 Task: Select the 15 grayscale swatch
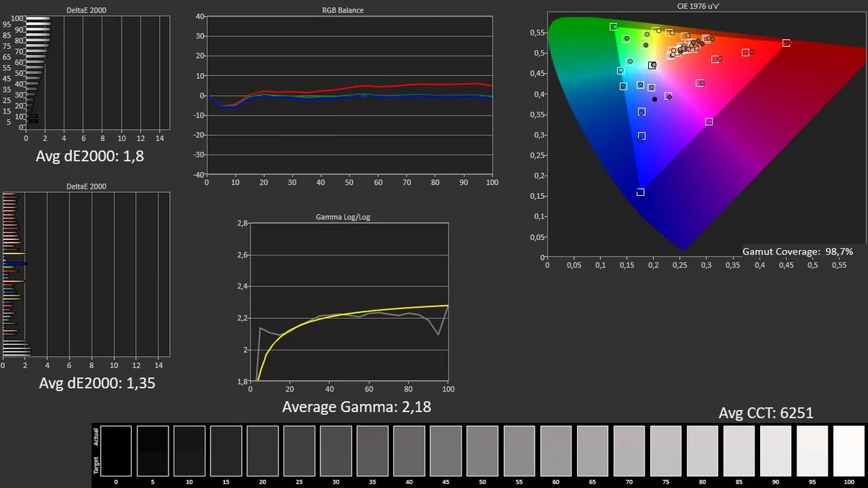click(226, 450)
